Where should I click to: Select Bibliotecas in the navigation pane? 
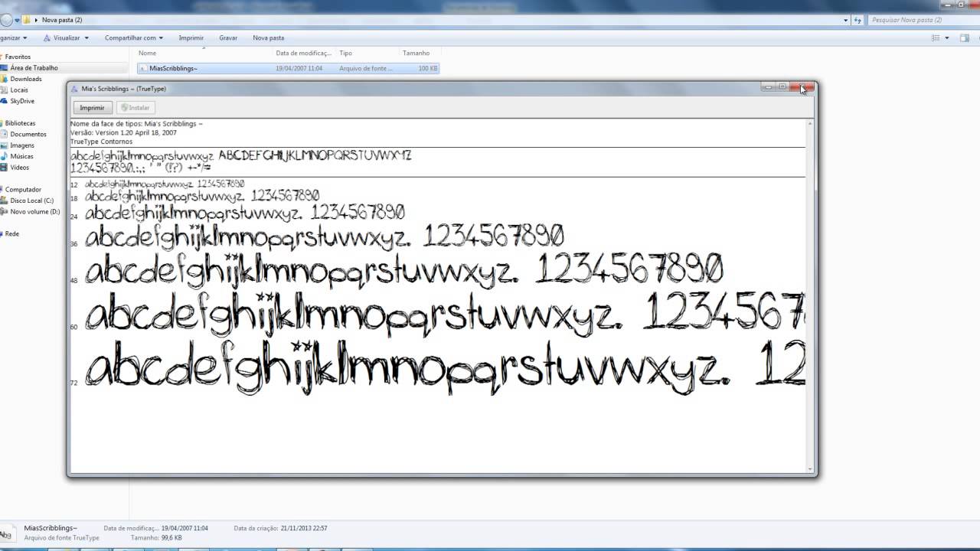point(20,123)
